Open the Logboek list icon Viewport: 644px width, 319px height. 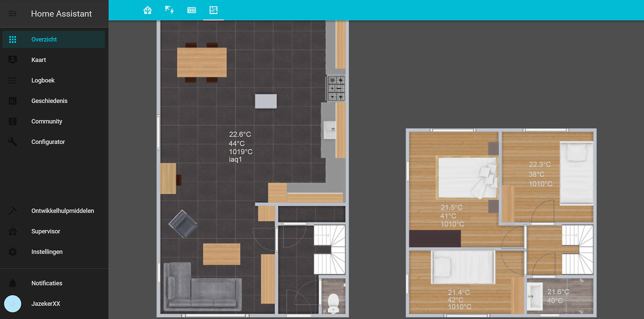click(x=12, y=80)
